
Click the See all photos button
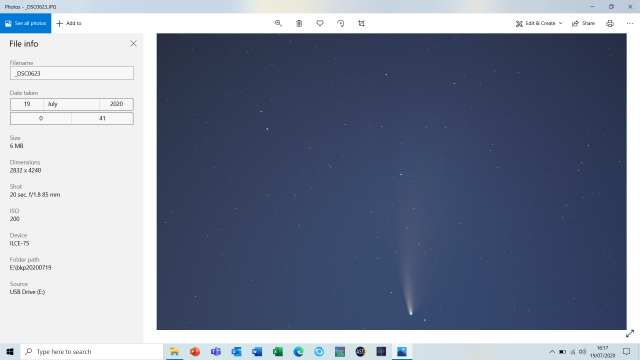coord(26,23)
